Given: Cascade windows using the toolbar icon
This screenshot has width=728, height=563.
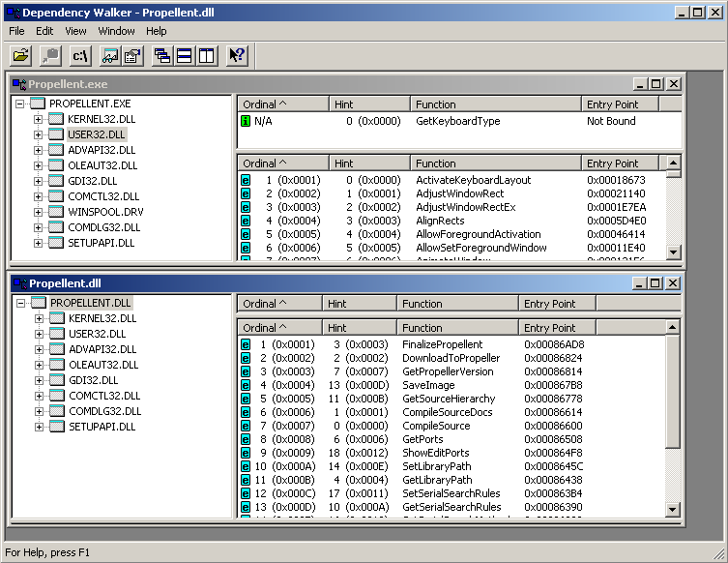Looking at the screenshot, I should 162,56.
